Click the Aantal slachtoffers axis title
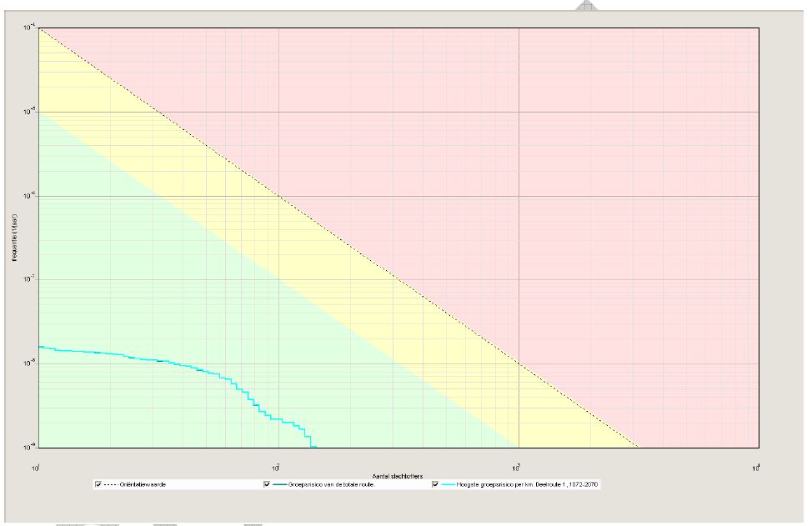The height and width of the screenshot is (526, 812). tap(397, 476)
